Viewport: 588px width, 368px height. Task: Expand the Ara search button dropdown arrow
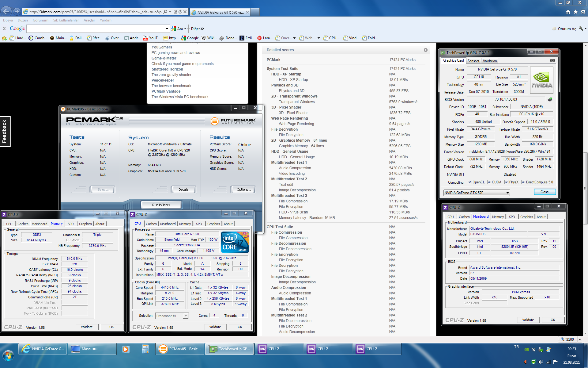pyautogui.click(x=185, y=29)
